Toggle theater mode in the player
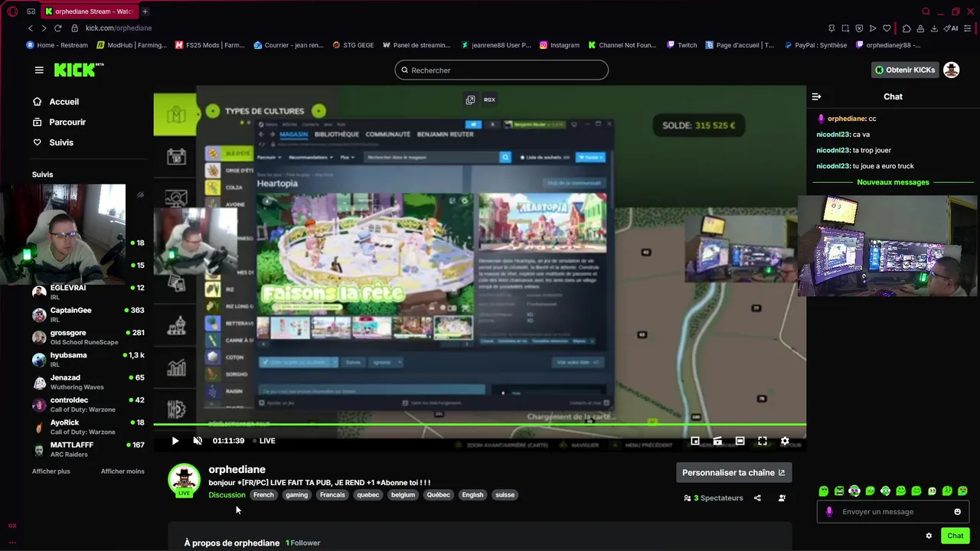The width and height of the screenshot is (980, 551). pos(740,441)
